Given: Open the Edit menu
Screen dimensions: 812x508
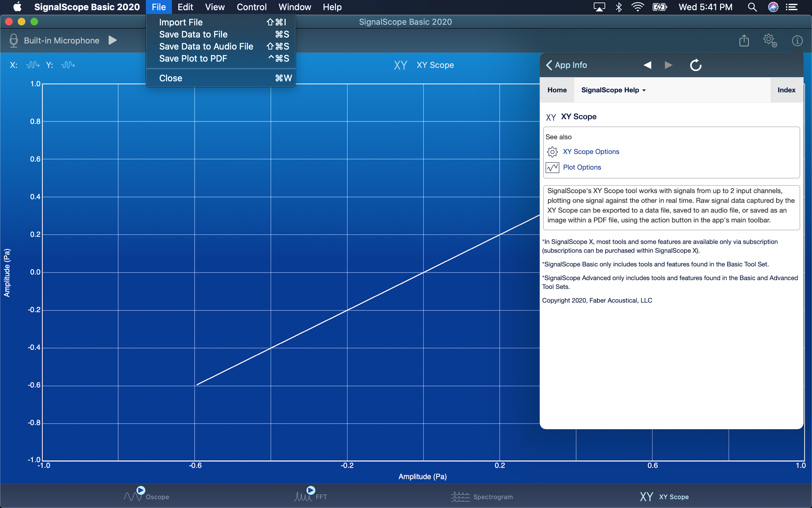Looking at the screenshot, I should [185, 7].
